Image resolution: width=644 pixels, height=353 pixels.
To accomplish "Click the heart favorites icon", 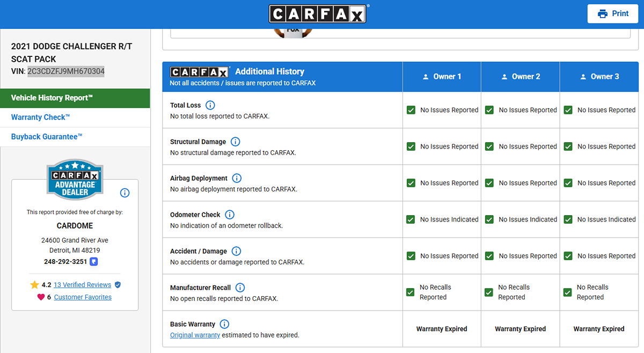I will [x=41, y=297].
